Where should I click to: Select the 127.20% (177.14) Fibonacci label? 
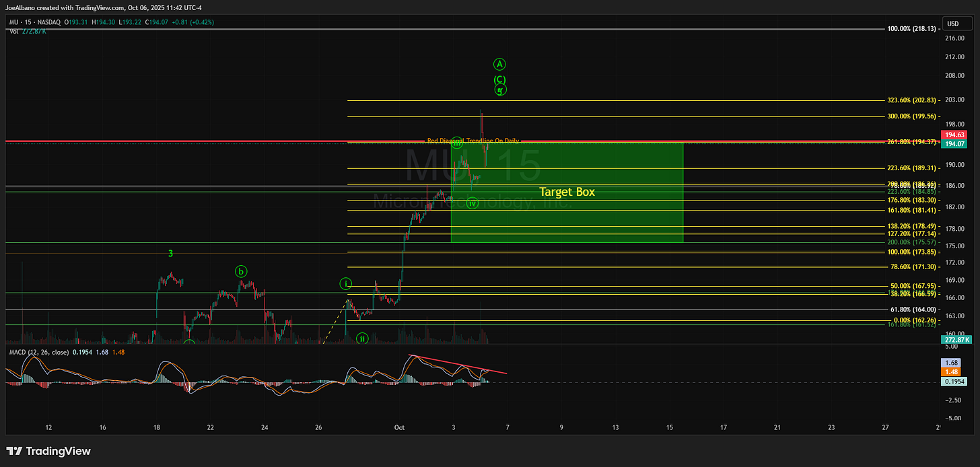point(912,233)
